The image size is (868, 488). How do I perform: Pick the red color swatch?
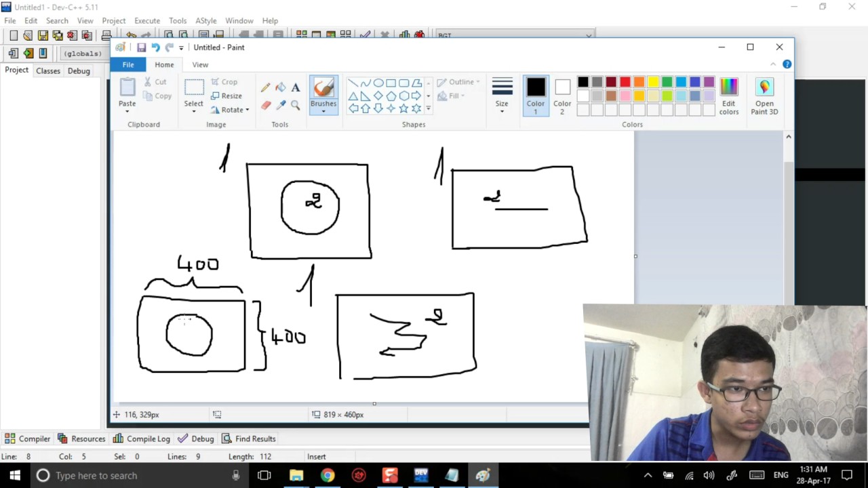(625, 82)
